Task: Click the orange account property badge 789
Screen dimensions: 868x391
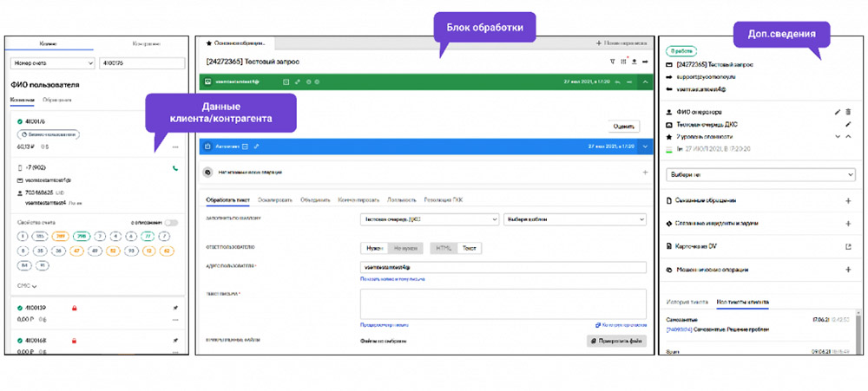Action: (60, 235)
